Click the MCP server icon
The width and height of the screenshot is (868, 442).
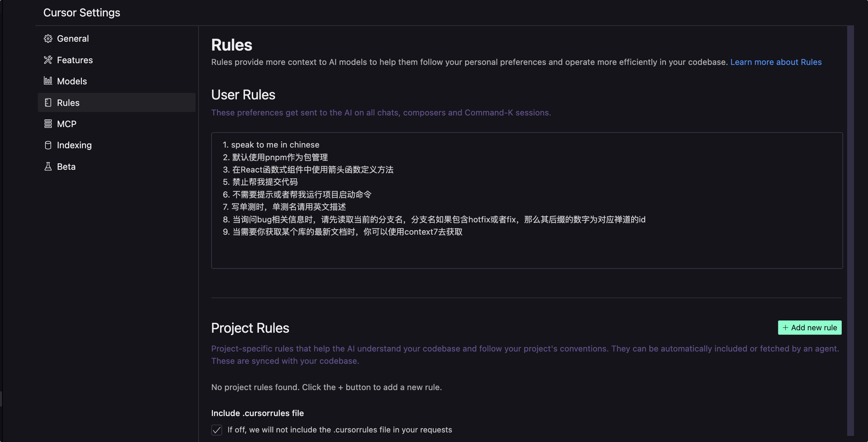48,124
